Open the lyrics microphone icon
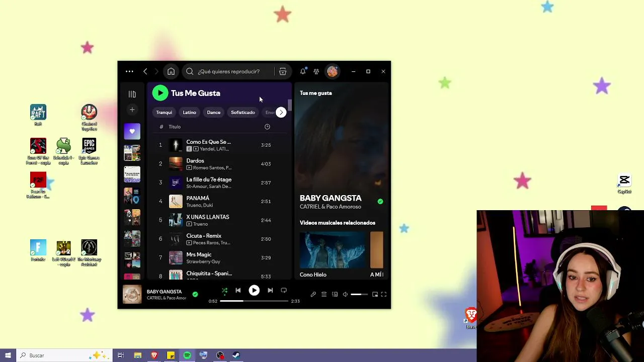 point(313,295)
